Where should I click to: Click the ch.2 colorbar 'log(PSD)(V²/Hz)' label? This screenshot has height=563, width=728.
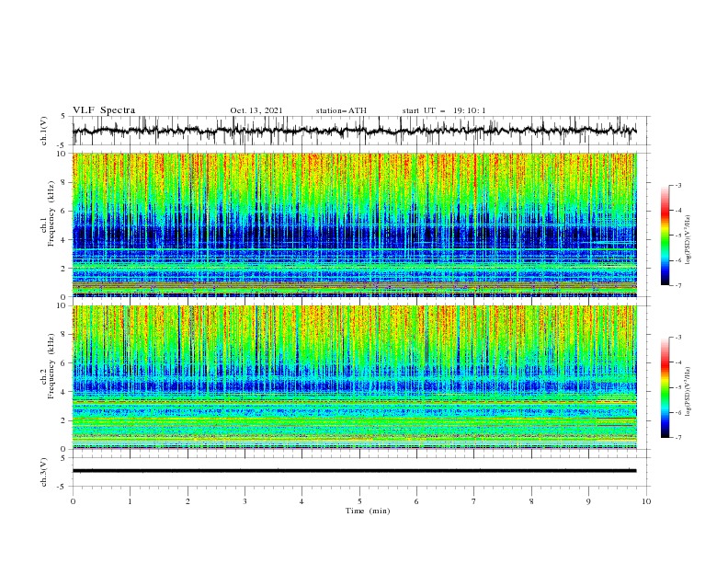688,392
